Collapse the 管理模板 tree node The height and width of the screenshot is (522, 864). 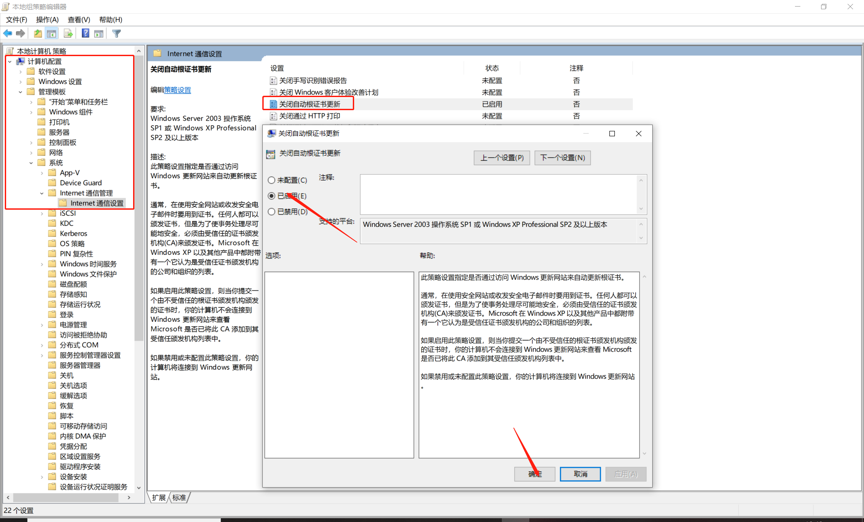click(x=20, y=92)
